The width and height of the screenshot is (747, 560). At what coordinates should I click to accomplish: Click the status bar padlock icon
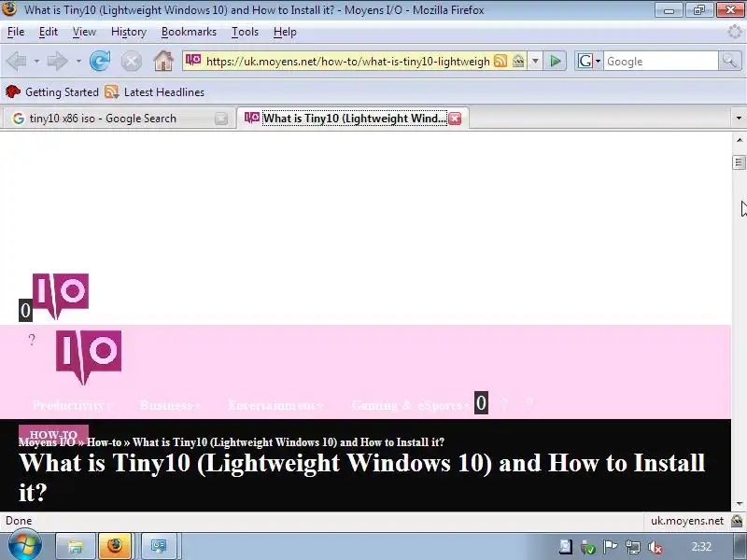(737, 521)
